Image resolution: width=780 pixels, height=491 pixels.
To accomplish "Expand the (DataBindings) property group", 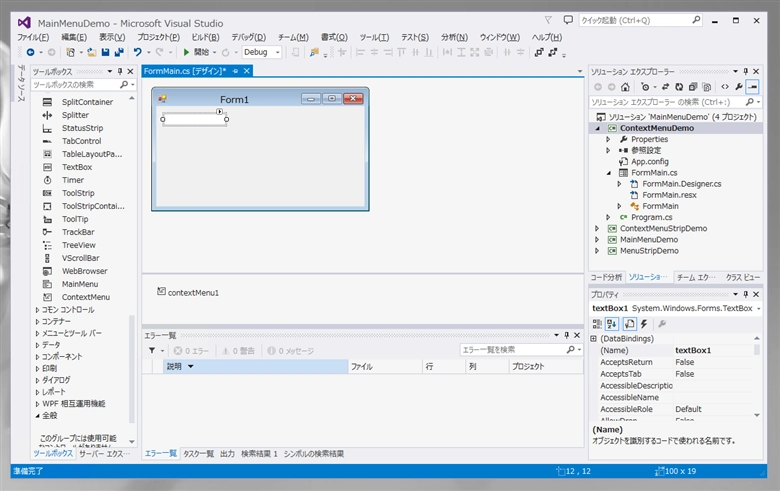I will coord(593,339).
